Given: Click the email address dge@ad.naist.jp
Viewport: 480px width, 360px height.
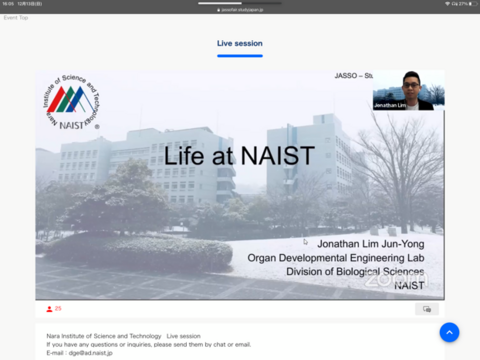Looking at the screenshot, I should 90,353.
